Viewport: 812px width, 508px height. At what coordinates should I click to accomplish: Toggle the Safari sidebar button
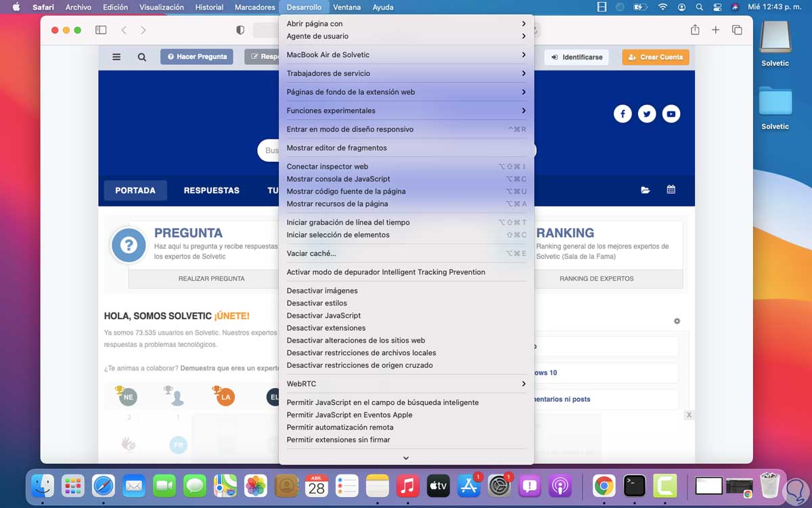pos(101,30)
